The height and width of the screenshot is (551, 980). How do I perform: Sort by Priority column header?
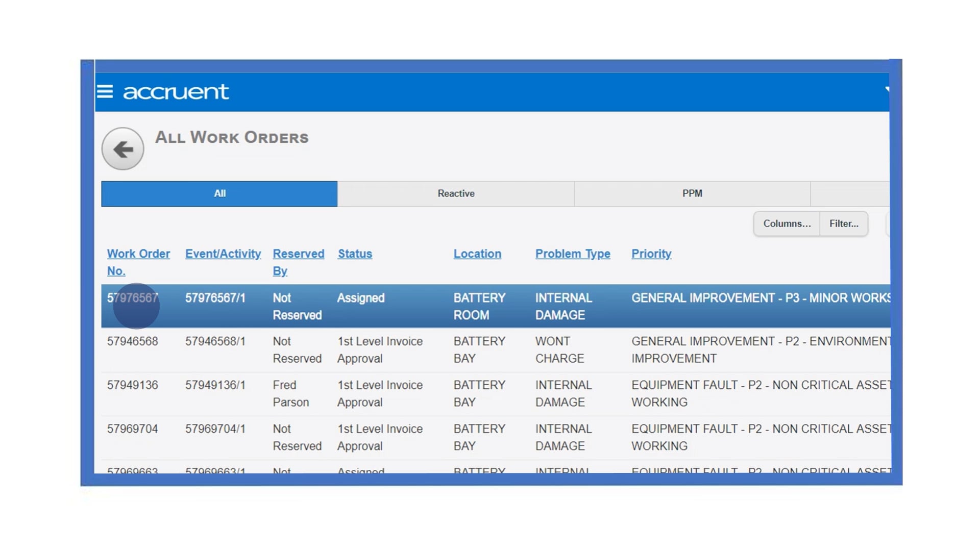tap(651, 254)
